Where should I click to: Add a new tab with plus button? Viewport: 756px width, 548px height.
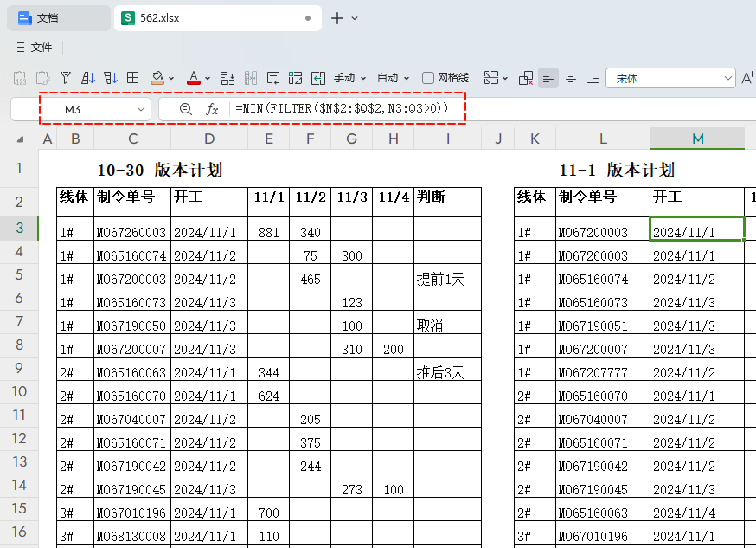(337, 18)
